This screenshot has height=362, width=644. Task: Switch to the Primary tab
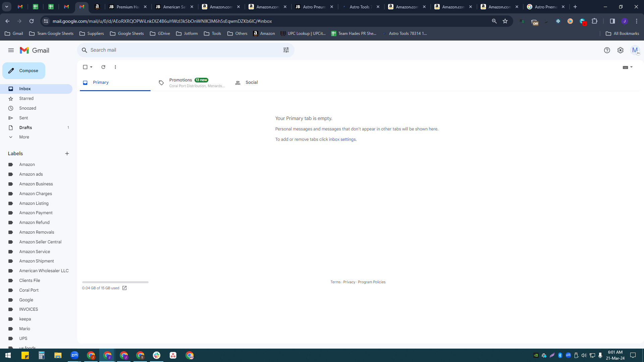(x=115, y=82)
